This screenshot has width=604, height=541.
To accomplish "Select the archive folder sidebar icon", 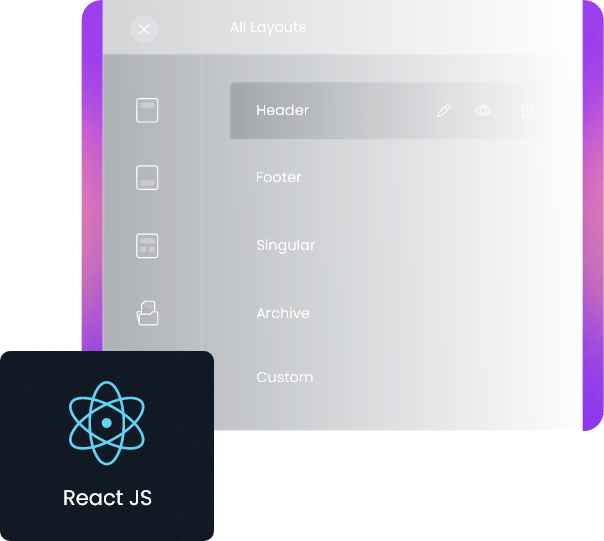I will [147, 313].
